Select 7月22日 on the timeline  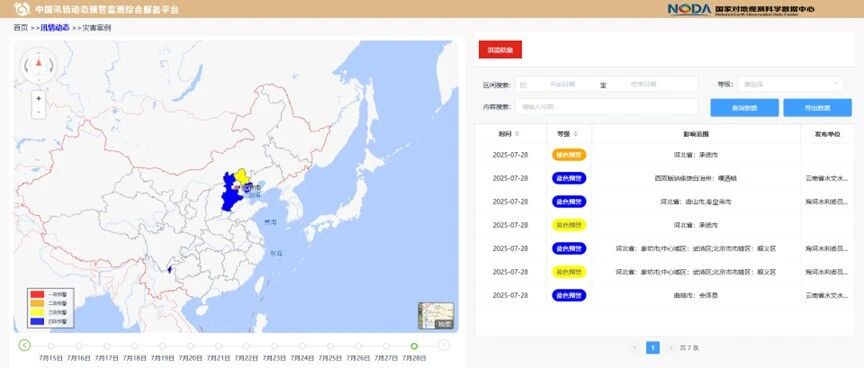click(246, 346)
